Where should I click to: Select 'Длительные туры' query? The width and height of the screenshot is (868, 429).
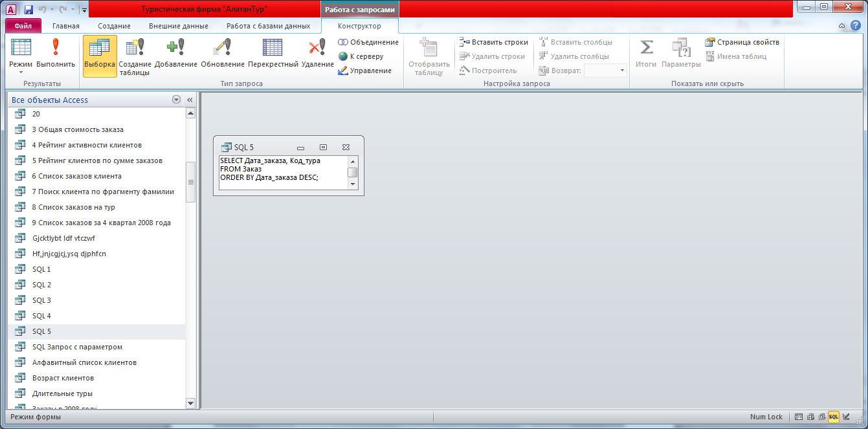point(97,393)
